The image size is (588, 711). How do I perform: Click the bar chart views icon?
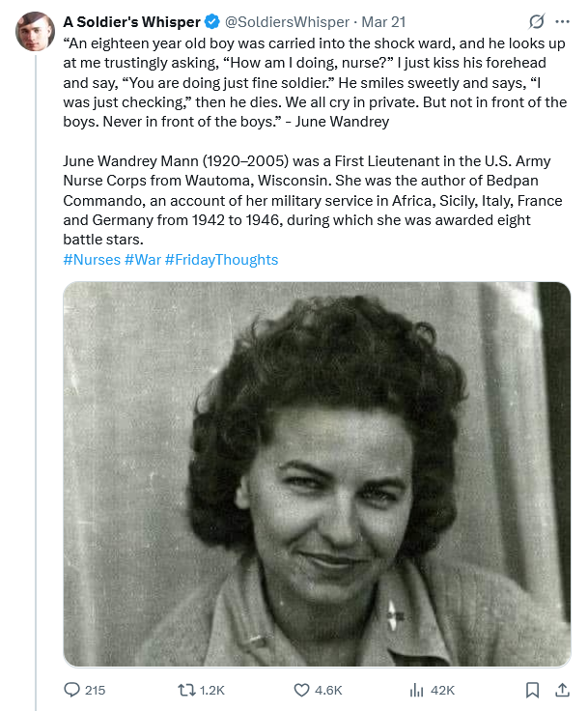(x=417, y=690)
